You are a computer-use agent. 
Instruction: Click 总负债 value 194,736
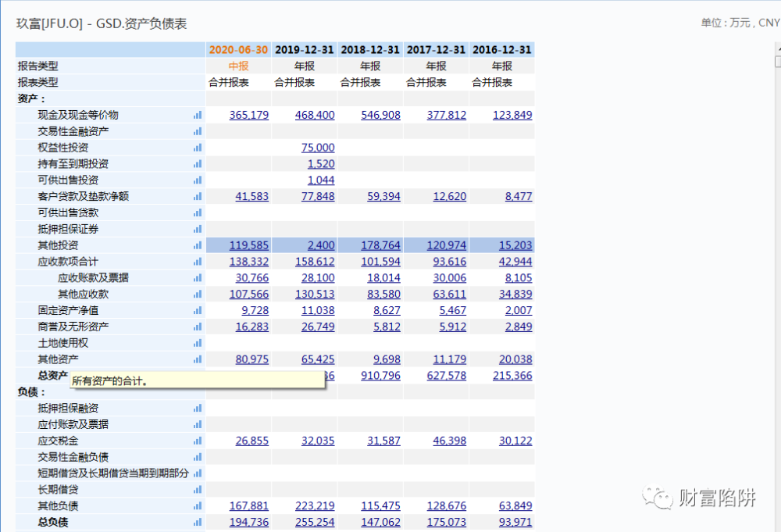point(249,523)
